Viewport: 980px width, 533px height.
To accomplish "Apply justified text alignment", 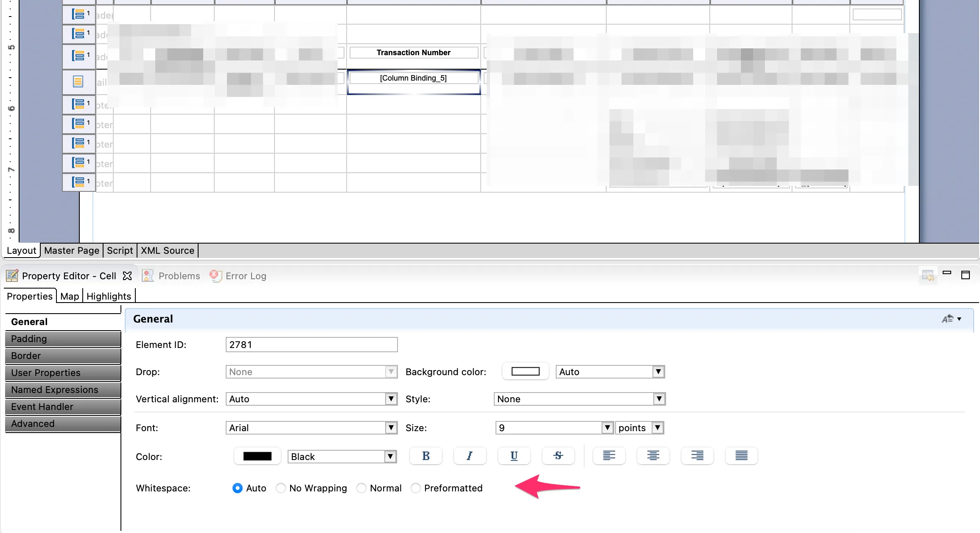I will pos(741,456).
